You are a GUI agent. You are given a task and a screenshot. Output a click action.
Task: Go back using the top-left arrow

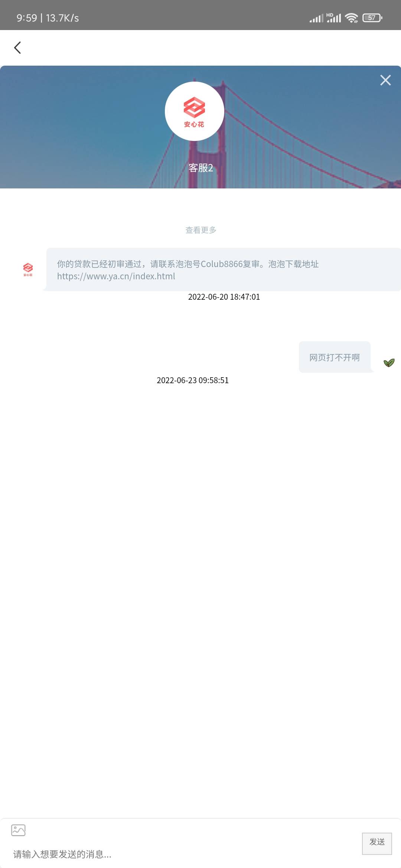pos(17,47)
